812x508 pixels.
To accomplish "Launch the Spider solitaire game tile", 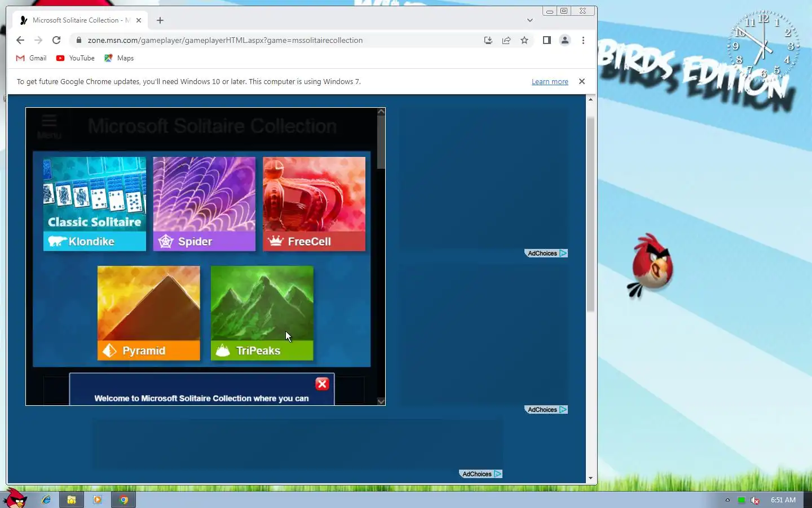I will (x=204, y=204).
